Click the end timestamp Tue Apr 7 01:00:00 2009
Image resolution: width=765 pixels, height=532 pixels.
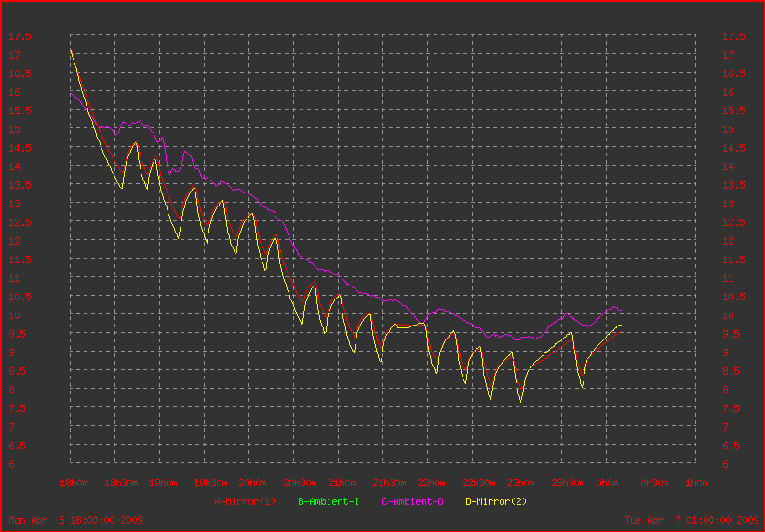[691, 520]
